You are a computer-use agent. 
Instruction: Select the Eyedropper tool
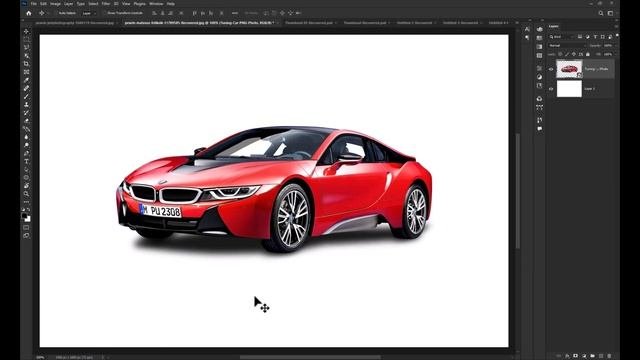(27, 80)
